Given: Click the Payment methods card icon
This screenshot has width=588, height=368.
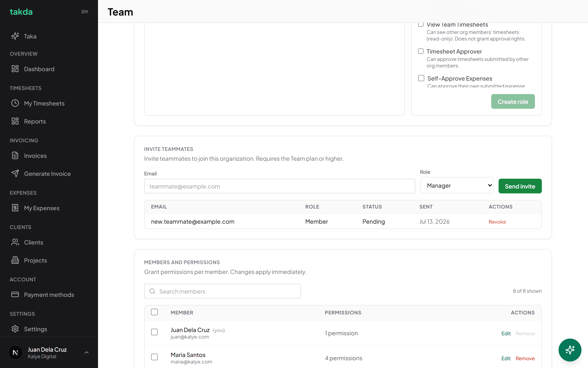Looking at the screenshot, I should 15,294.
